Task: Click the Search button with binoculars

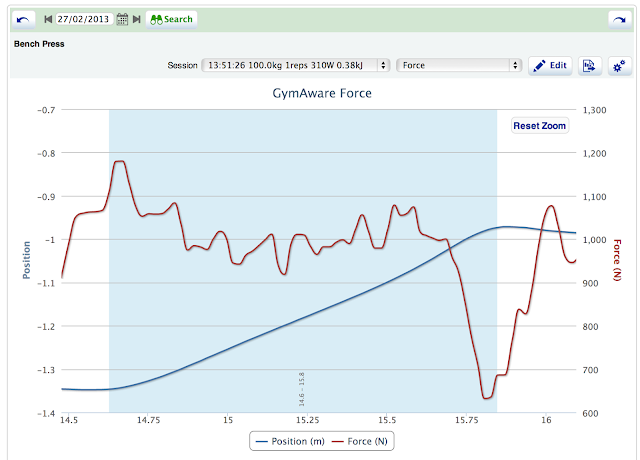Action: coord(171,19)
